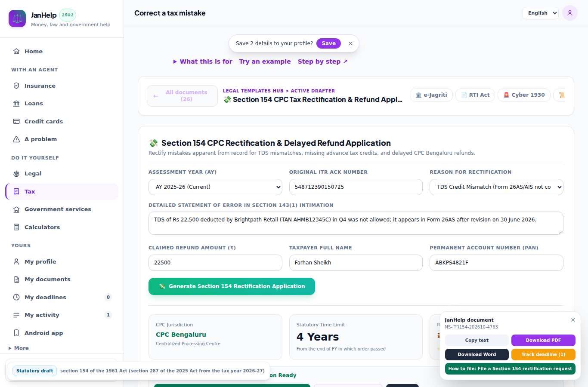The width and height of the screenshot is (588, 387).
Task: Click the Permanent Account Number (PAN) field
Action: (x=496, y=263)
